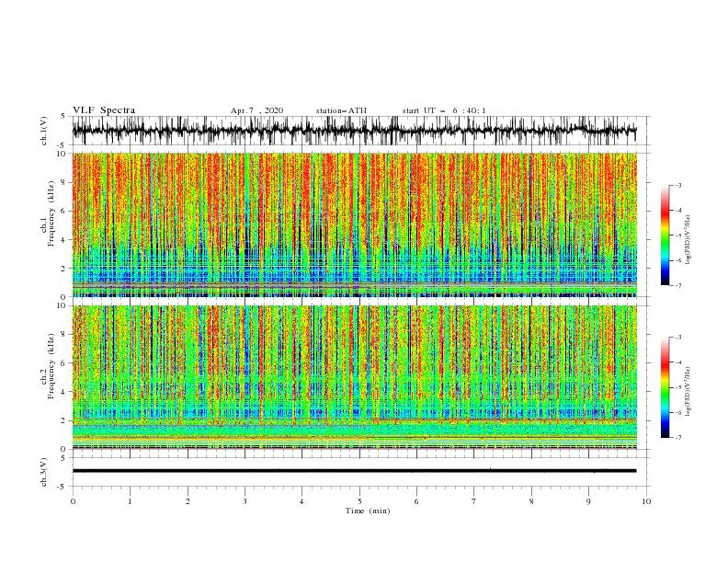
Task: Click the "1" tick on the time axis
Action: coord(130,501)
